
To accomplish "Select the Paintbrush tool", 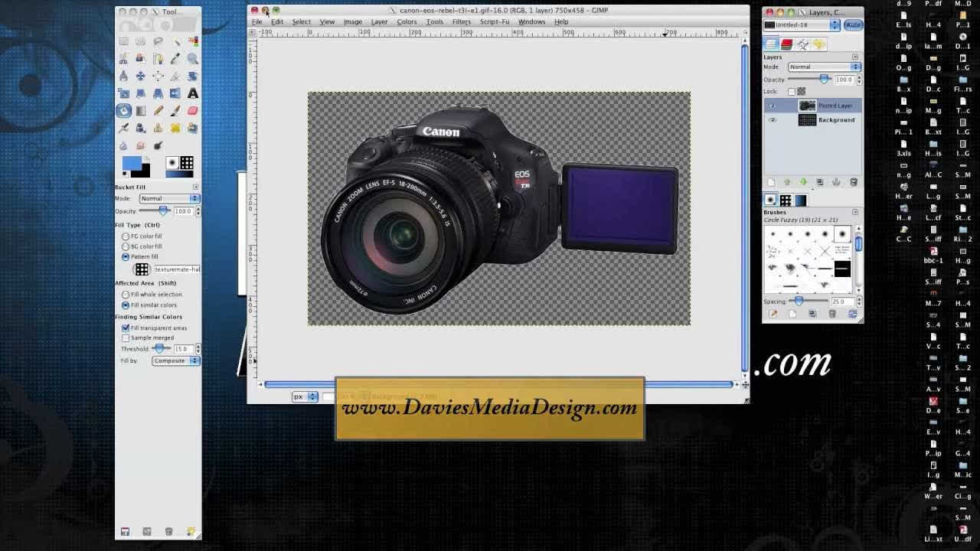I will click(175, 111).
